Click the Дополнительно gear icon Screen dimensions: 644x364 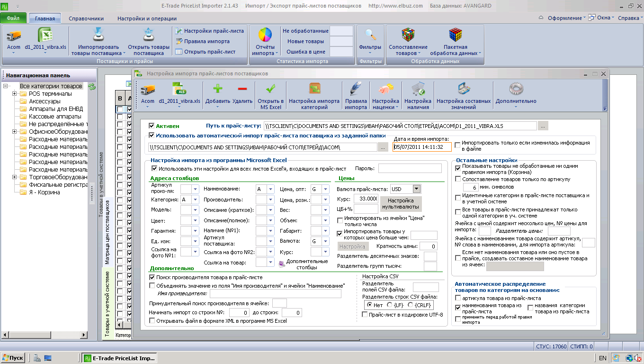(x=516, y=90)
